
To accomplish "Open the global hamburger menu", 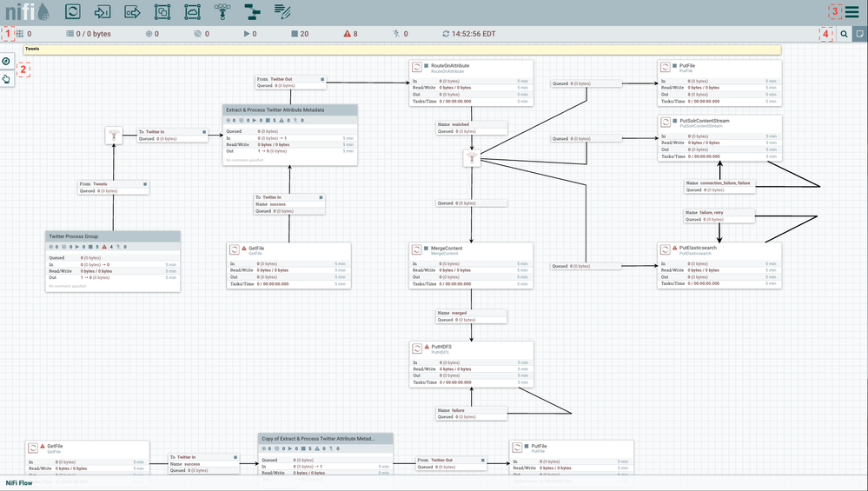I will pyautogui.click(x=851, y=12).
